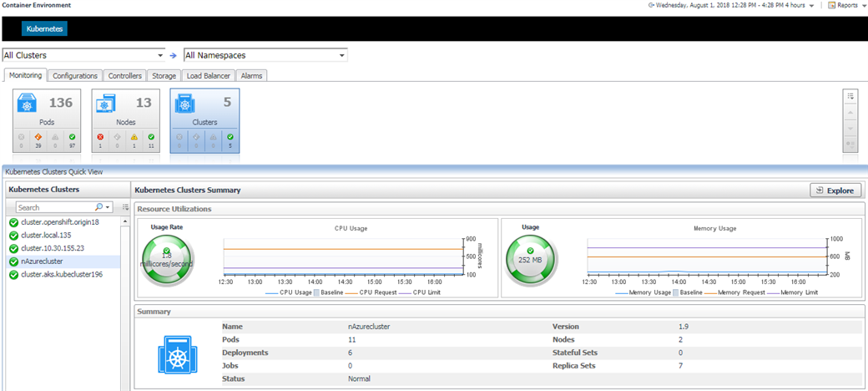Click the list customizer icon beside search
This screenshot has height=391, width=868.
pos(125,207)
